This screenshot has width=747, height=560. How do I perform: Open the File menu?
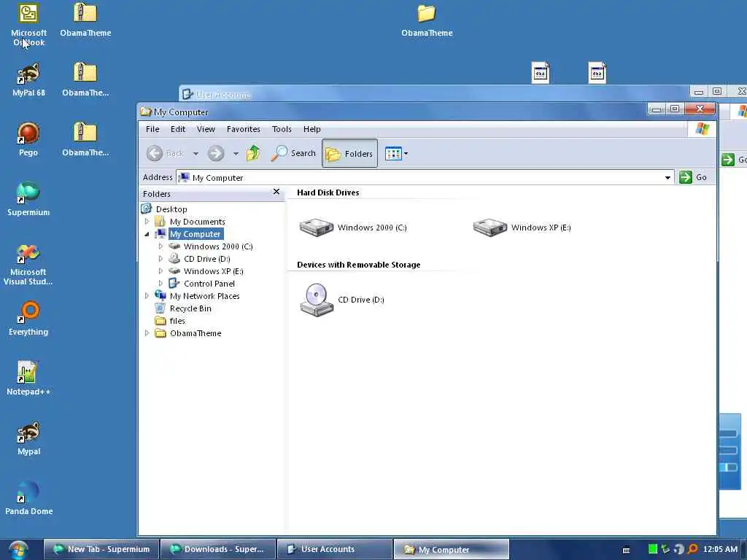pos(152,129)
